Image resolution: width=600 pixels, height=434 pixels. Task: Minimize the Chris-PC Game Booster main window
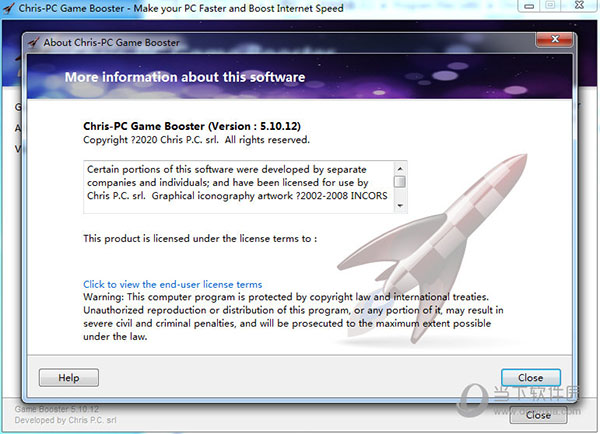[x=529, y=6]
